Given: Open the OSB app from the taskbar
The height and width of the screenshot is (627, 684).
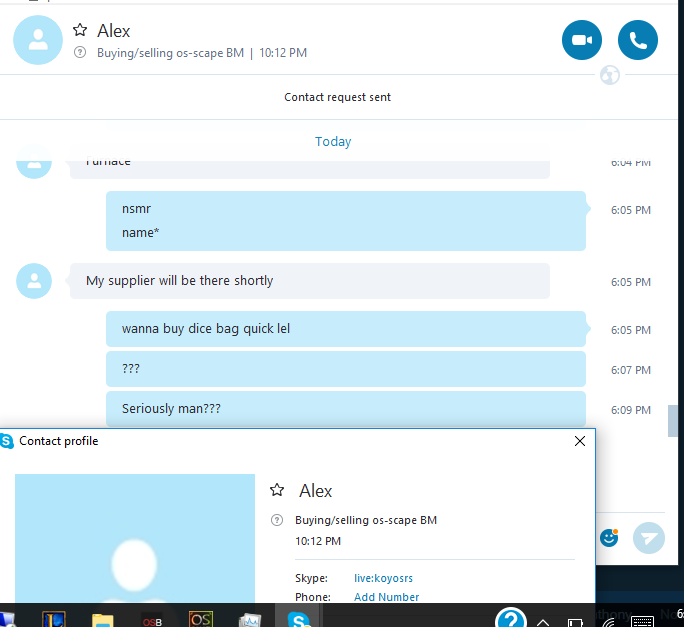Looking at the screenshot, I should 152,621.
